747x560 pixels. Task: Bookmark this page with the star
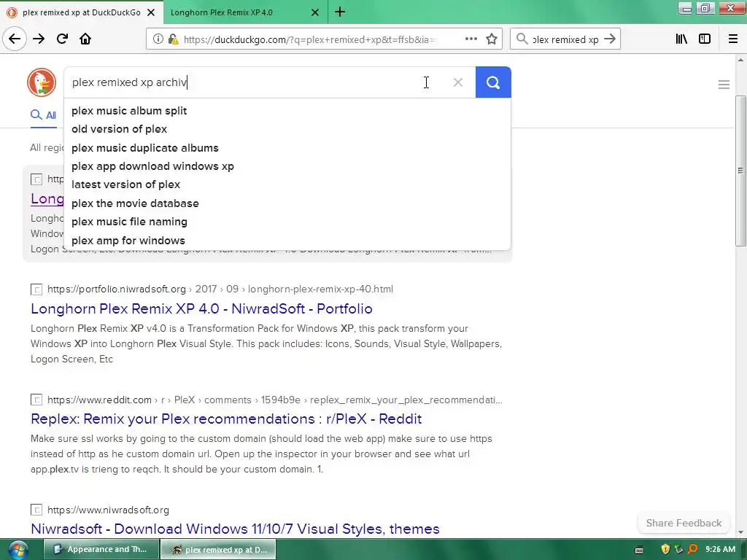[492, 39]
